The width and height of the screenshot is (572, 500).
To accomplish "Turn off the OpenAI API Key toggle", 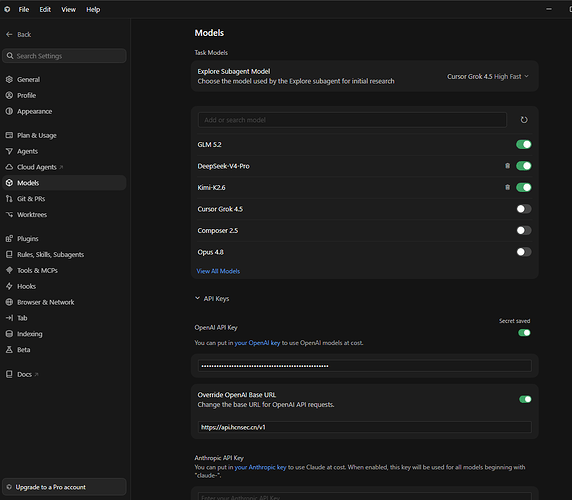I will [524, 333].
